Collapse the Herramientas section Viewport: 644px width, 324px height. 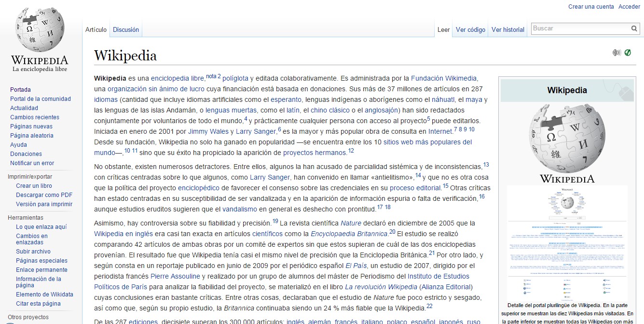coord(26,218)
